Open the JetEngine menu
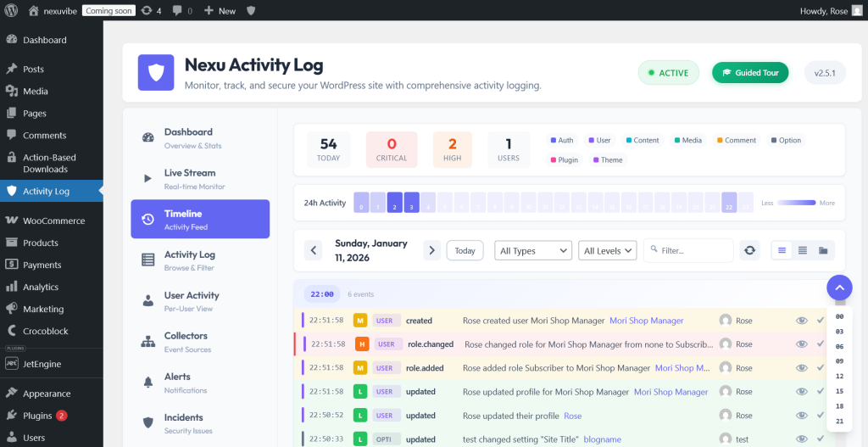 [x=52, y=364]
